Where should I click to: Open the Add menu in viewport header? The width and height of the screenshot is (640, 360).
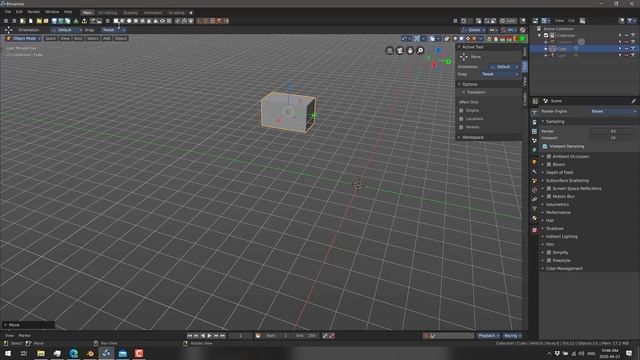[x=107, y=38]
